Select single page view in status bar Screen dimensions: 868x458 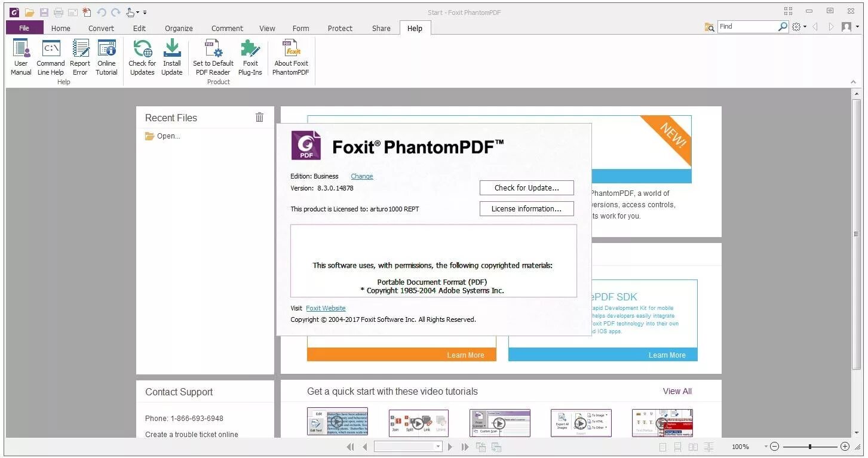coord(663,447)
